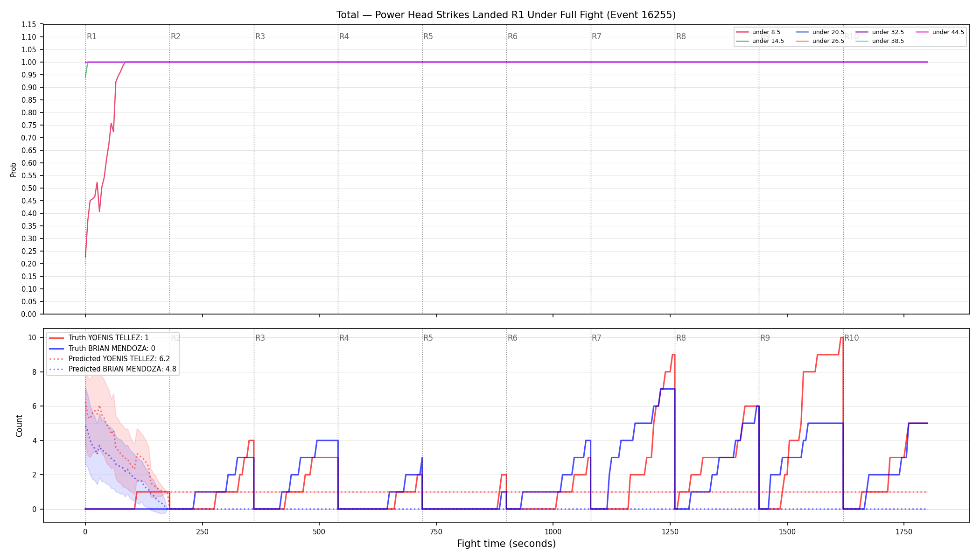Click the 250 tick on the time axis
Image resolution: width=980 pixels, height=560 pixels.
tap(202, 532)
